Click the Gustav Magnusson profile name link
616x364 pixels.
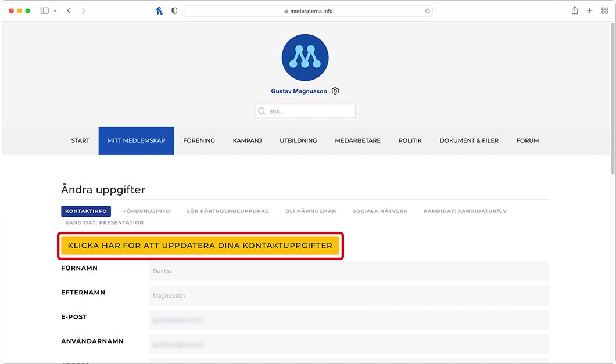tap(299, 91)
